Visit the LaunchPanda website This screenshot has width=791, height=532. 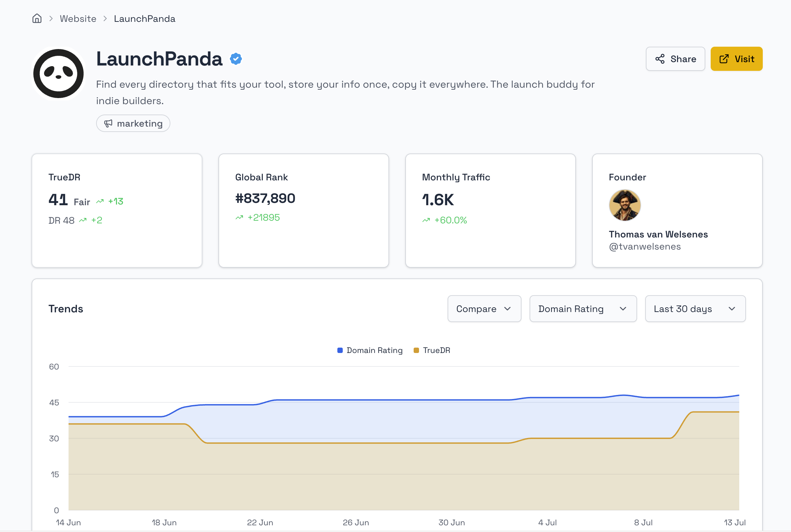click(x=736, y=59)
